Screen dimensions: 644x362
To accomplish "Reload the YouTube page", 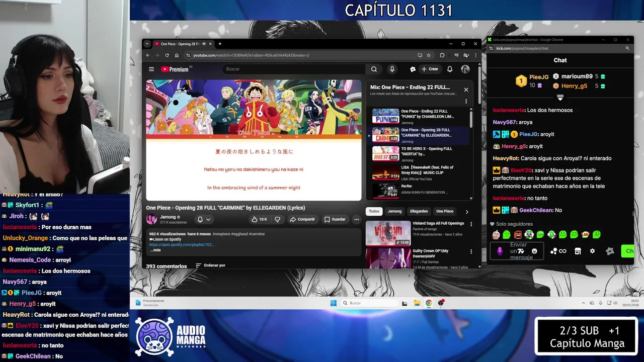I will 167,55.
